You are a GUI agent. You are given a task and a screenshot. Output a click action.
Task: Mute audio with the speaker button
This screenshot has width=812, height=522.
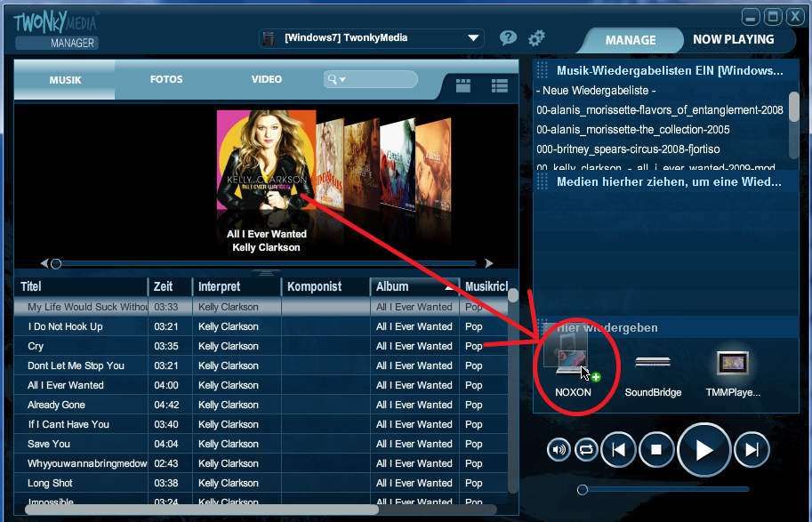coord(559,449)
